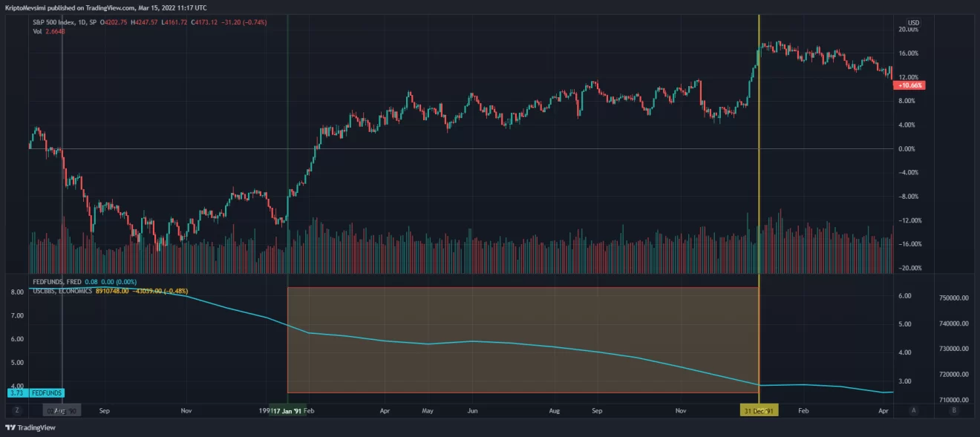The image size is (980, 437).
Task: Click the 17 Jan '91 date marker
Action: point(287,410)
